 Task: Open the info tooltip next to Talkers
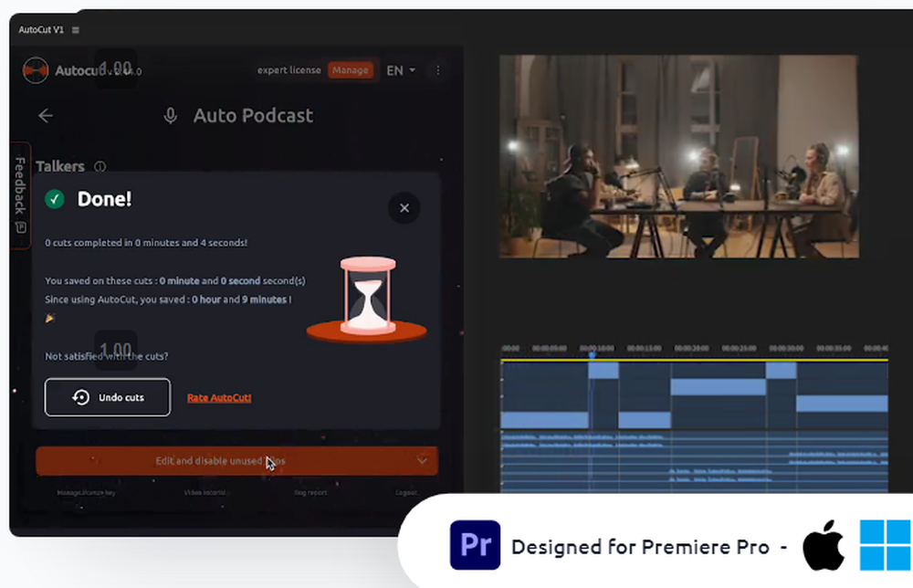click(x=100, y=167)
